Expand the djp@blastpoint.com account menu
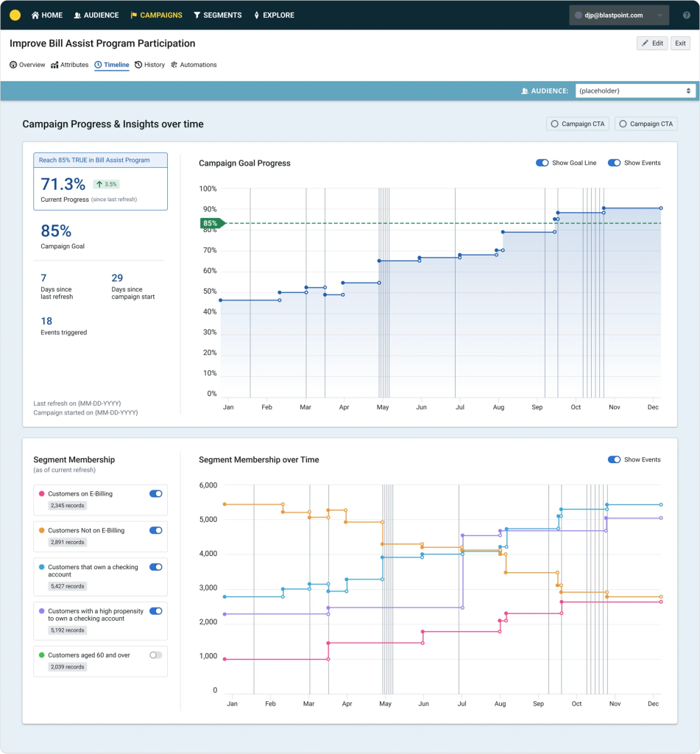Viewport: 700px width, 754px height. tap(619, 15)
